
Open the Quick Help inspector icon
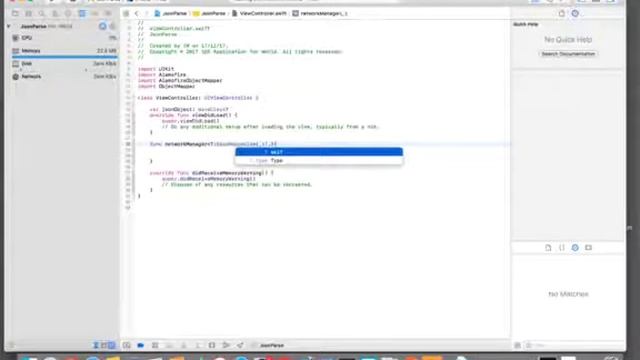[x=575, y=13]
